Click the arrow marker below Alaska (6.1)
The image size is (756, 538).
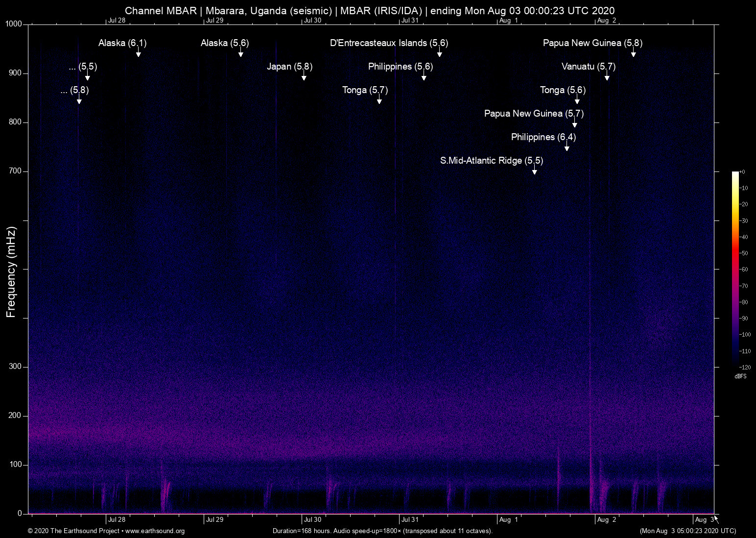[x=139, y=53]
